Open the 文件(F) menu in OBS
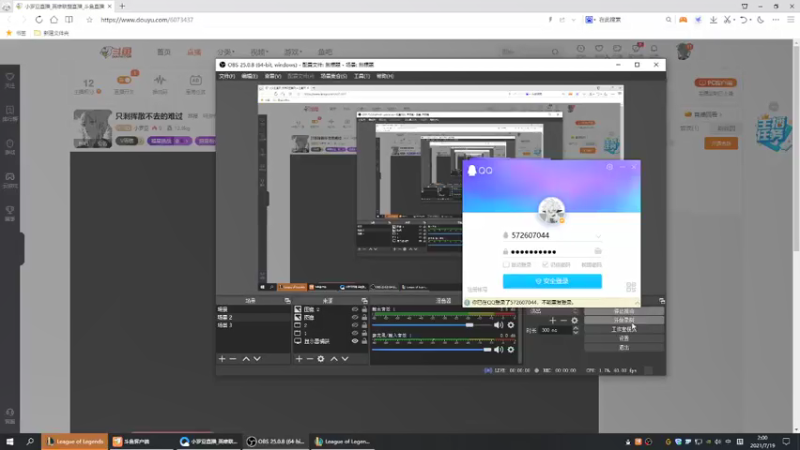The height and width of the screenshot is (450, 800). [227, 76]
